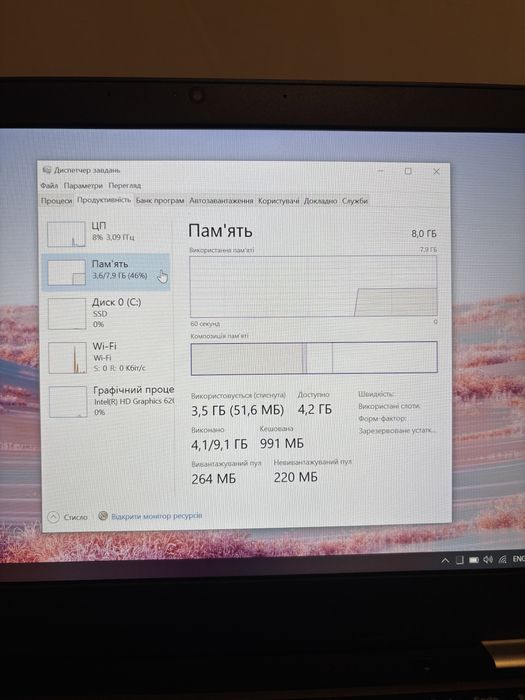Click the memory composition bar

pos(314,358)
